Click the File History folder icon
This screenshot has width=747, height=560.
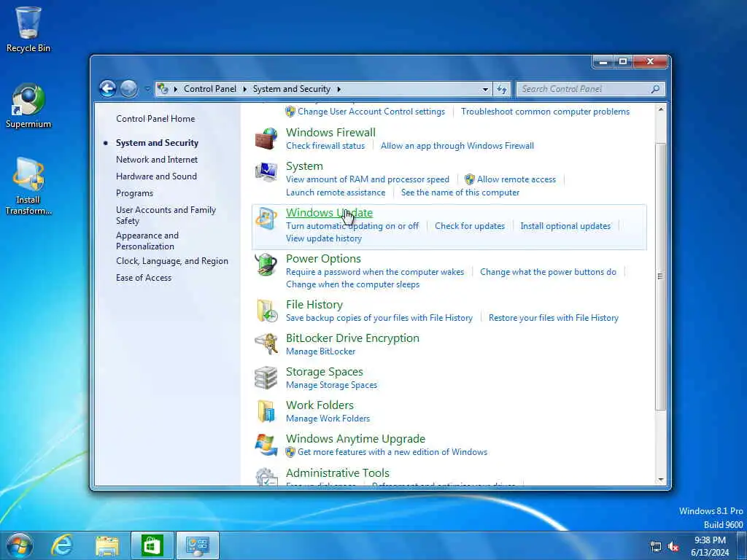[x=266, y=311]
